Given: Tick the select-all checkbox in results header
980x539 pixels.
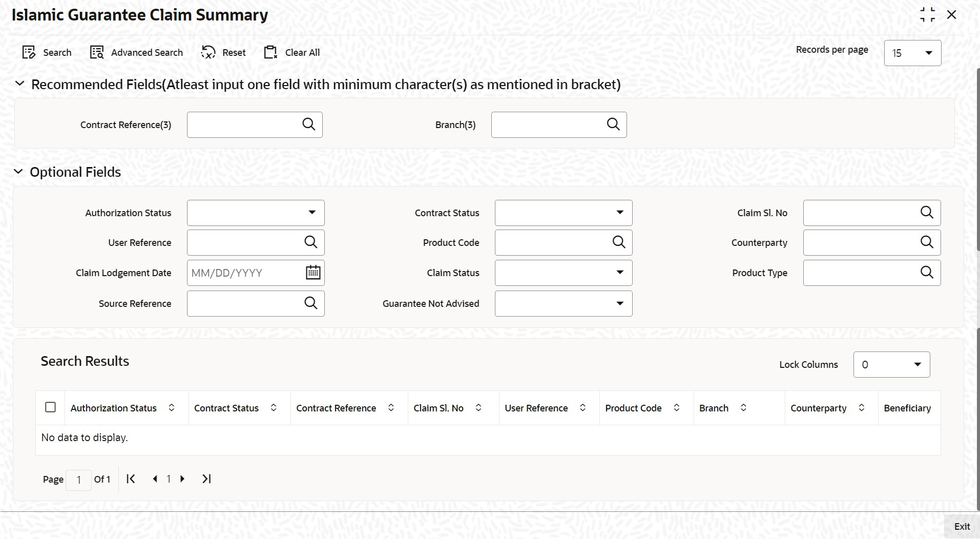Looking at the screenshot, I should (50, 407).
